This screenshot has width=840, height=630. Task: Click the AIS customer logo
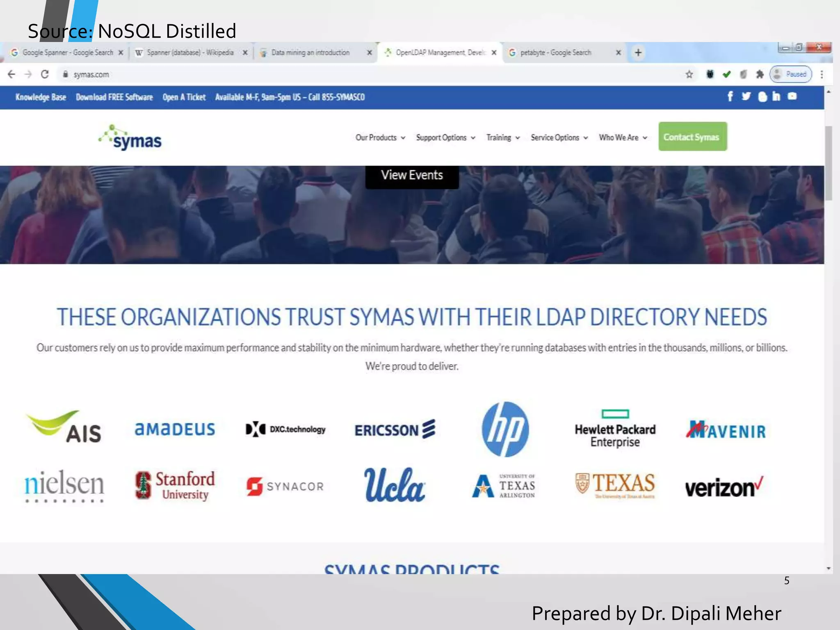click(x=64, y=427)
